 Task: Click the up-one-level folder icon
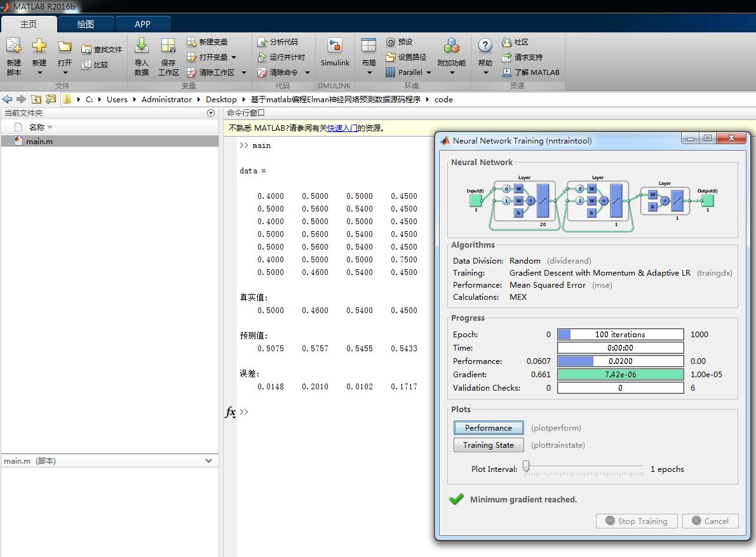pyautogui.click(x=36, y=99)
